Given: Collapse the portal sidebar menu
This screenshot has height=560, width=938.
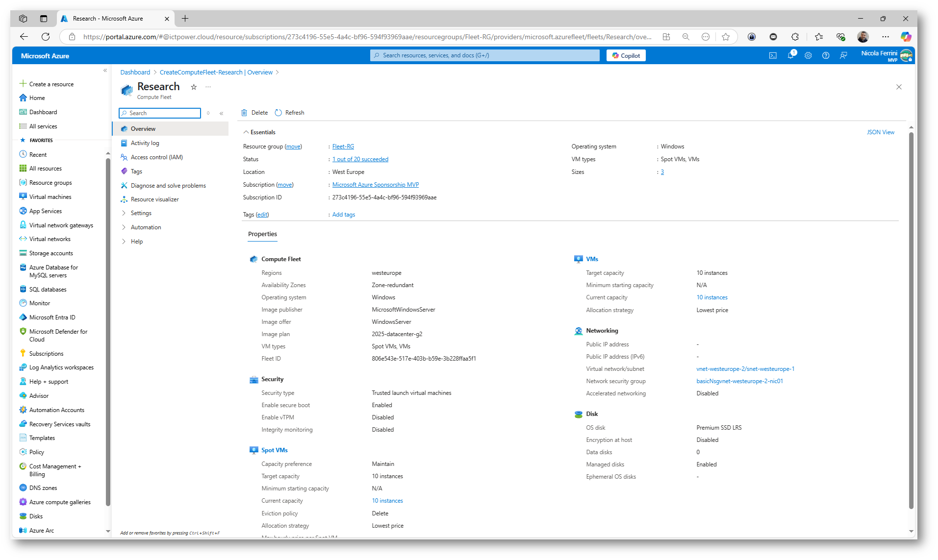Looking at the screenshot, I should tap(105, 71).
